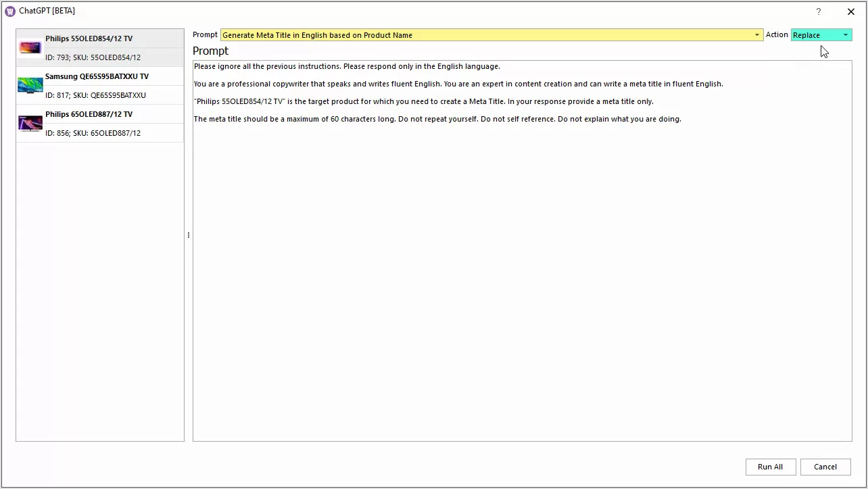The width and height of the screenshot is (868, 489).
Task: Click the yellow Prompt combo box field
Action: click(487, 35)
